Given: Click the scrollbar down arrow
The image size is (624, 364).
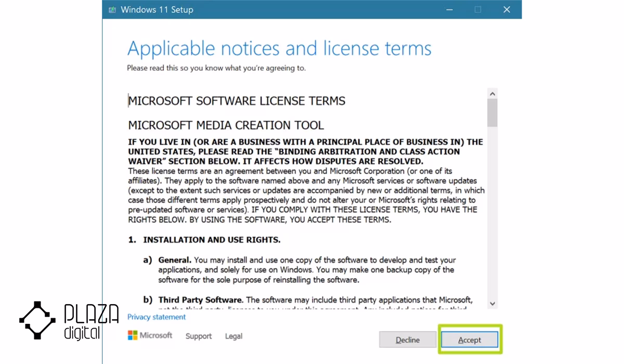Looking at the screenshot, I should 492,304.
